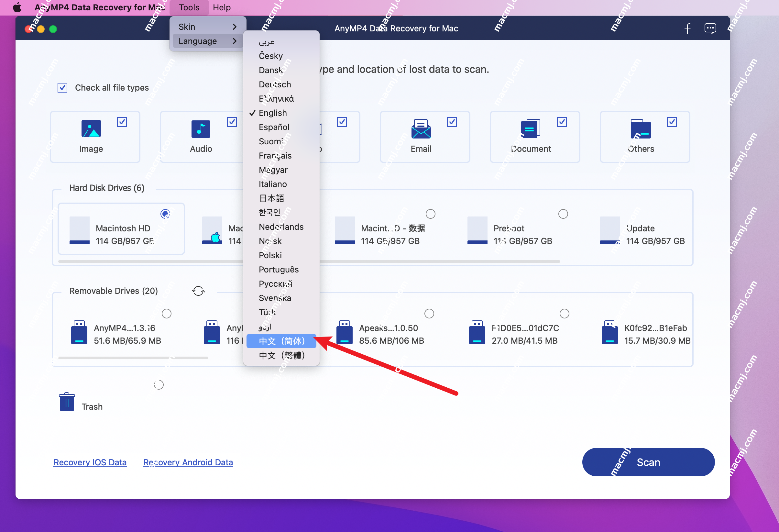Screen dimensions: 779x532
Task: Select the Macintosh HD radio button
Action: (x=165, y=214)
